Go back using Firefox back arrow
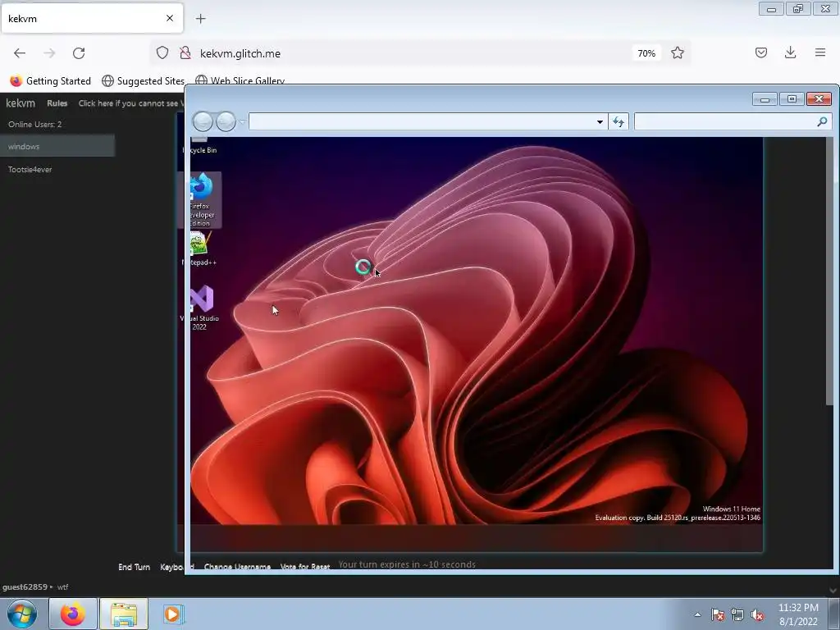The image size is (840, 630). point(20,53)
